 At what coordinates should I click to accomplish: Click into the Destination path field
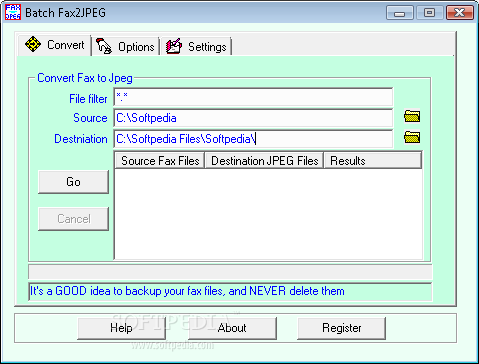(x=253, y=139)
